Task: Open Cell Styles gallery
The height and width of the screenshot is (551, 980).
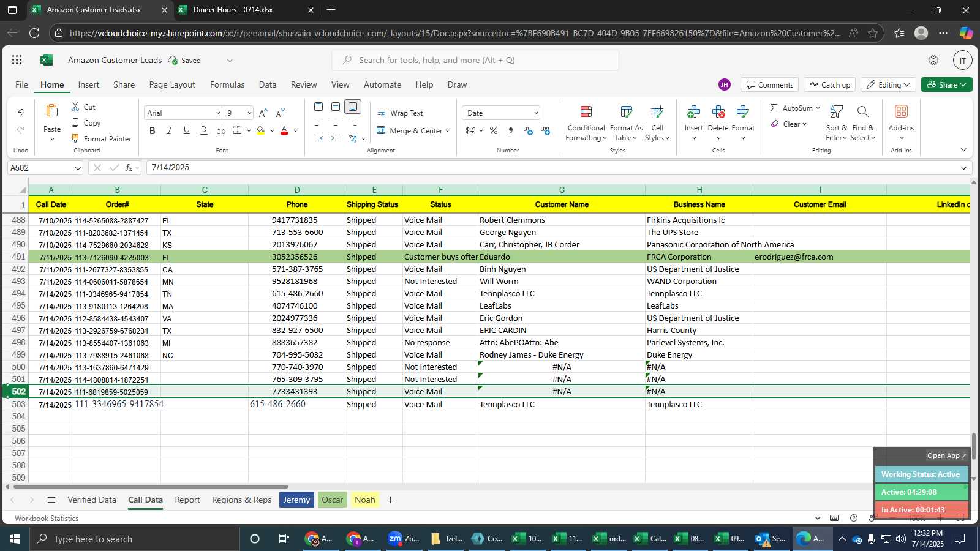Action: [657, 123]
